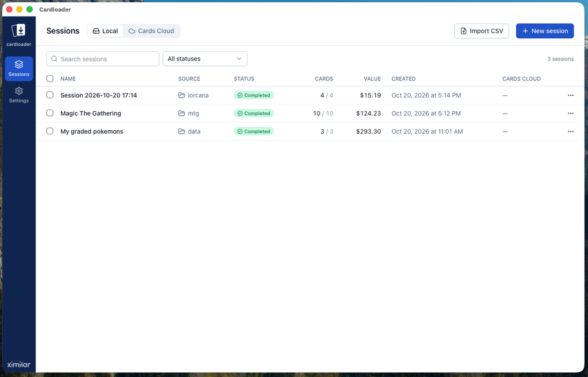Click the 4 / 4 cards count
The width and height of the screenshot is (588, 377).
(x=327, y=95)
